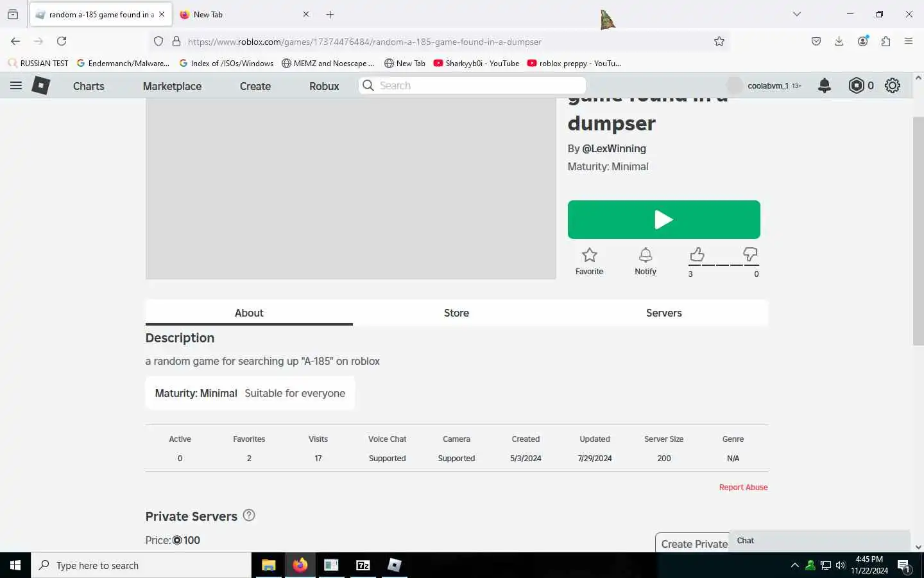Open the Chat panel

click(820, 541)
